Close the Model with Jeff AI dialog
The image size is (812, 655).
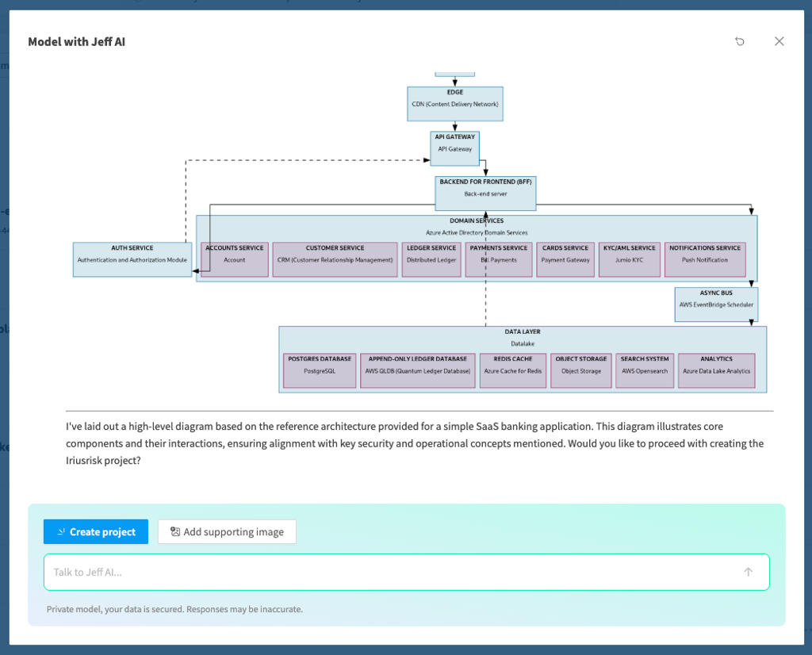coord(779,41)
